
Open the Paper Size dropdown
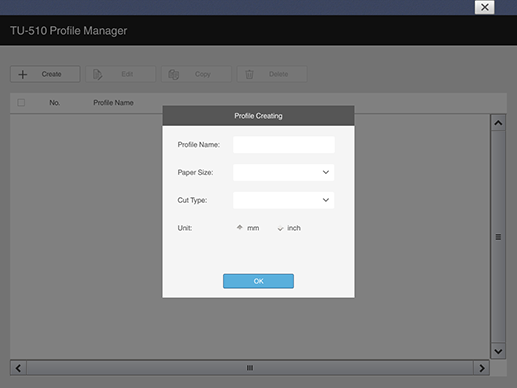click(x=284, y=172)
